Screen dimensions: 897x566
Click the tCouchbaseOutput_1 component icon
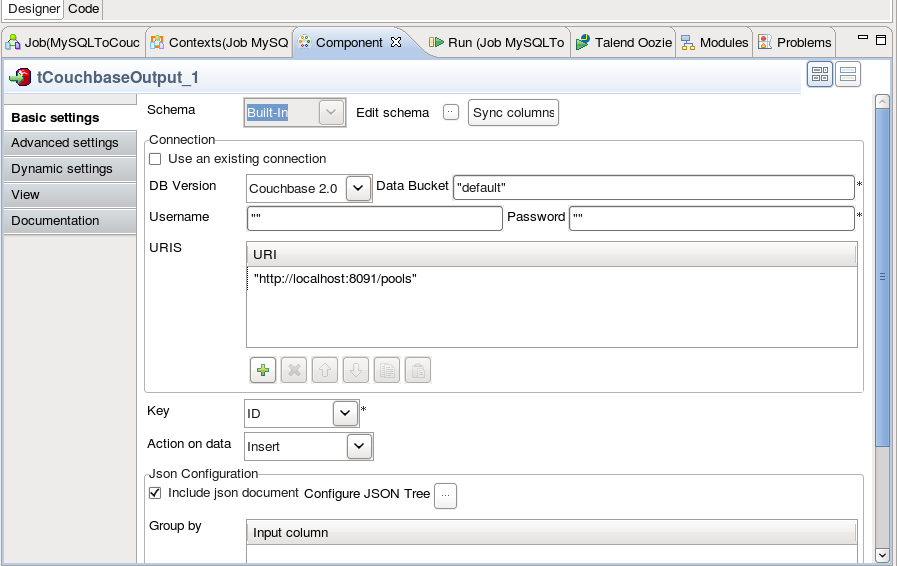point(20,77)
